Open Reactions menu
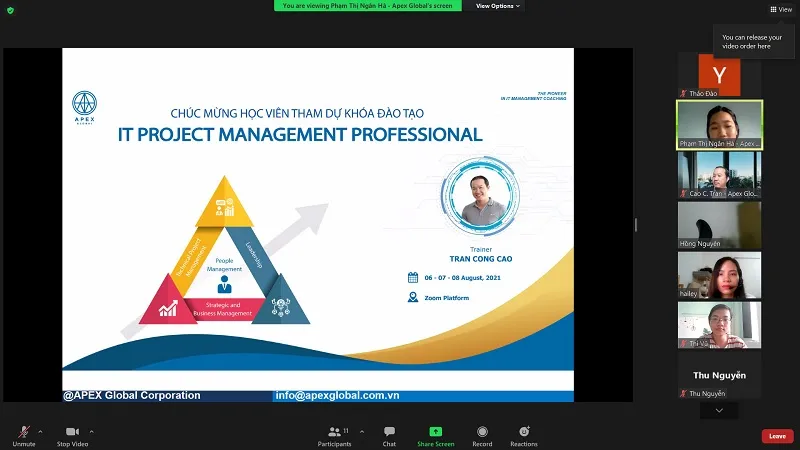The height and width of the screenshot is (450, 800). pos(524,436)
